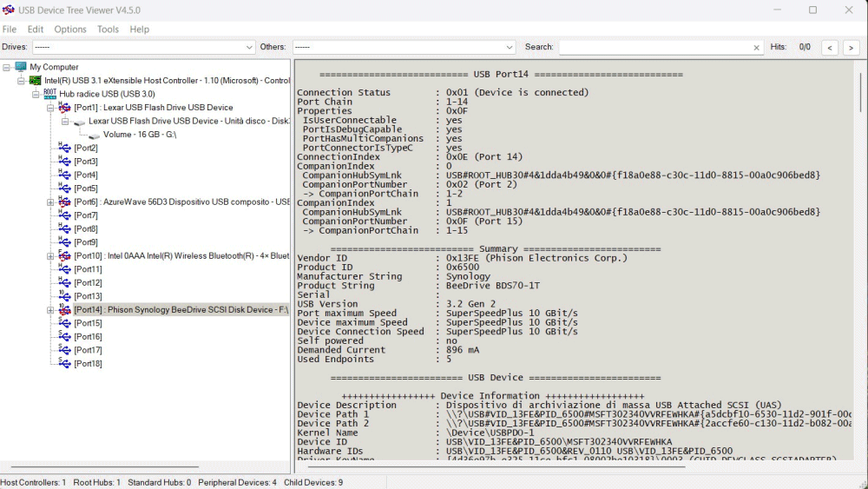
Task: Select the [Port14] Phison Synology BeeDrive row
Action: tap(181, 309)
